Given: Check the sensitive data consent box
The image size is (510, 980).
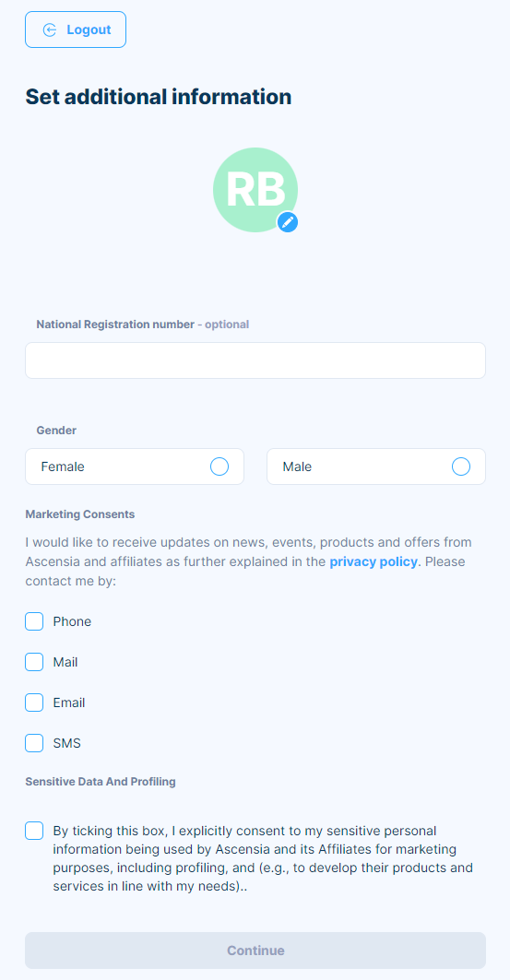Looking at the screenshot, I should 34,831.
